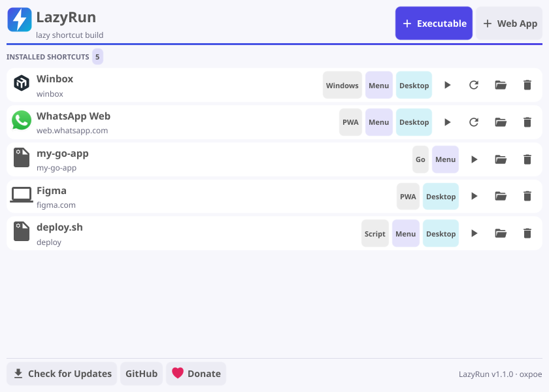The height and width of the screenshot is (392, 549).
Task: Click the my-go-app file icon
Action: (x=22, y=157)
